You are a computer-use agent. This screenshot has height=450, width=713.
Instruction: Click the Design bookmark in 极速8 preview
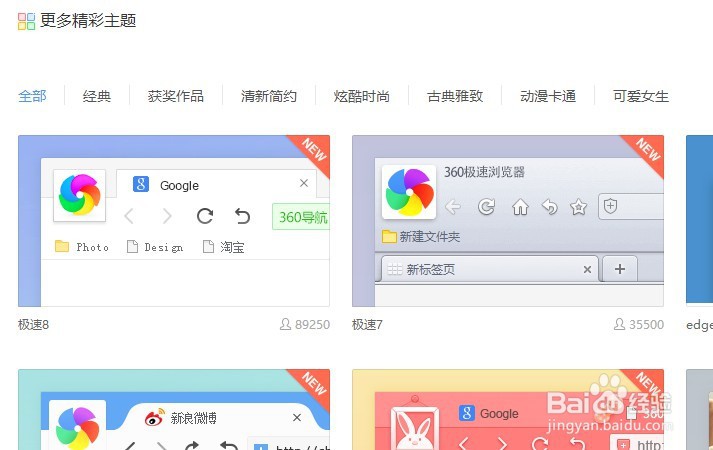coord(155,247)
